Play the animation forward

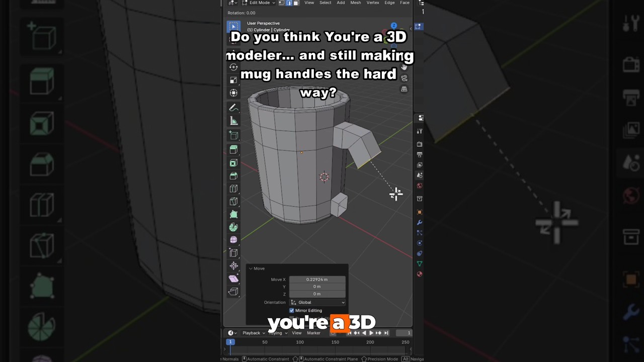[x=371, y=333]
